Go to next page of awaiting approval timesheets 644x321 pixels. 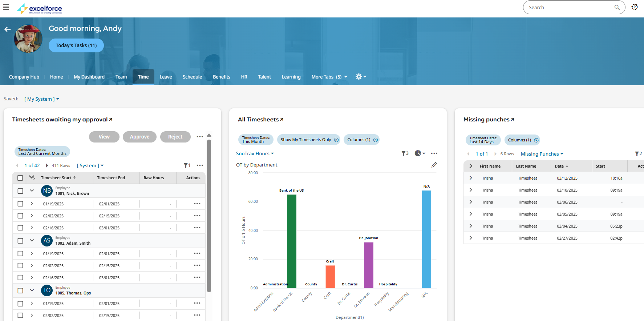pyautogui.click(x=47, y=165)
